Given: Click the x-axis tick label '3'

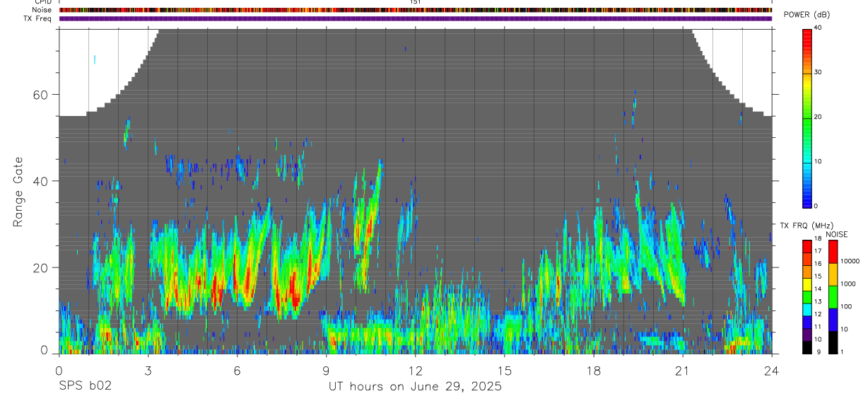Looking at the screenshot, I should click(x=148, y=370).
